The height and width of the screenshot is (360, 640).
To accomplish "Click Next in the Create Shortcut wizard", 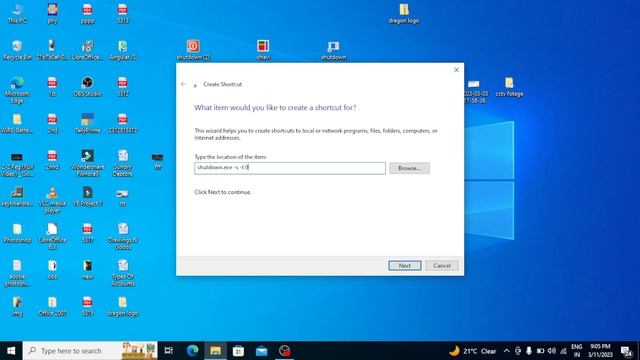I will point(404,266).
